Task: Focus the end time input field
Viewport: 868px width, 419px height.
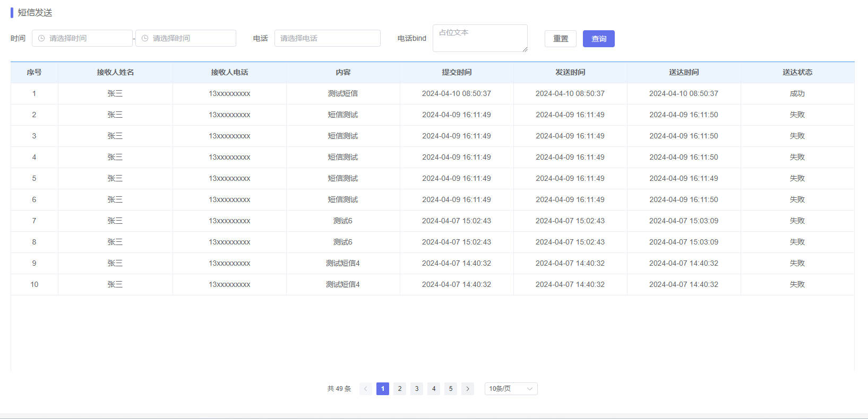Action: click(x=186, y=38)
